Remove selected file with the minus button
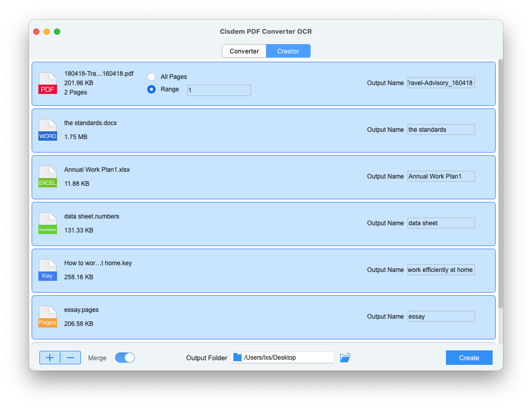This screenshot has height=409, width=532. [x=71, y=358]
